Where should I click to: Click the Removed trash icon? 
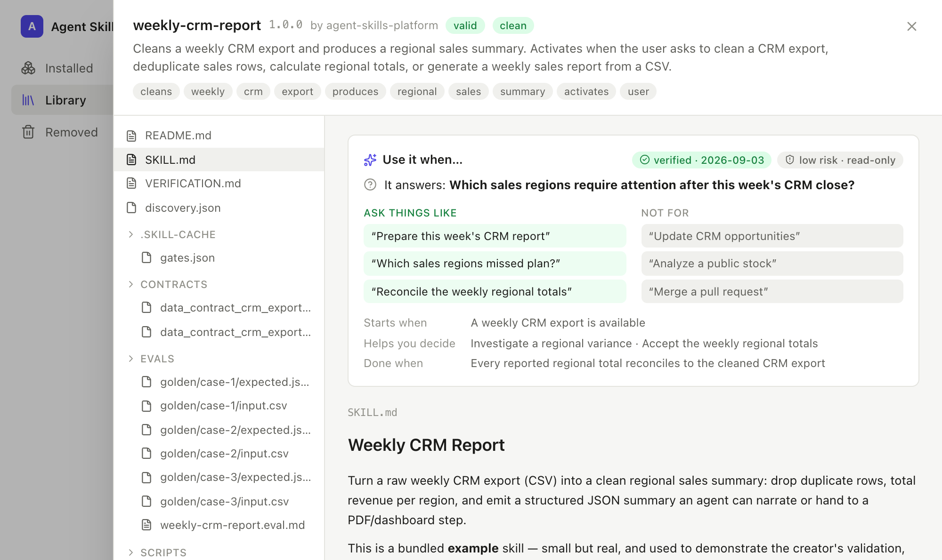[x=28, y=132]
